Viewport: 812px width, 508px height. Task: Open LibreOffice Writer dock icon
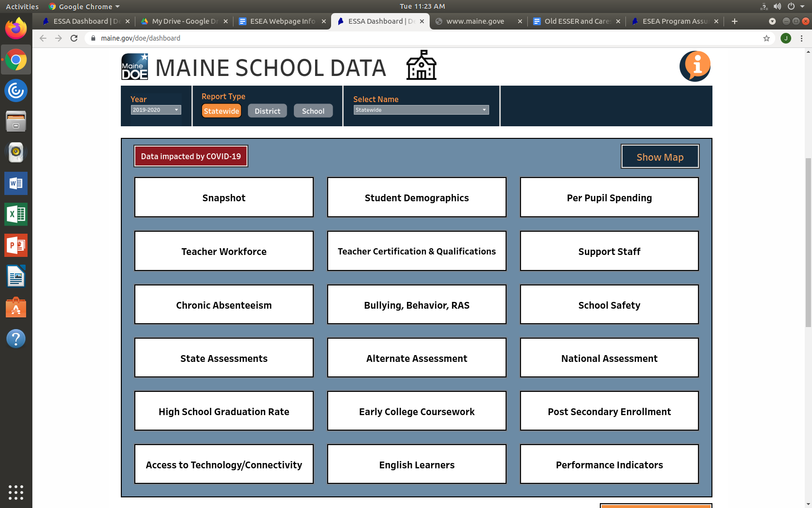coord(16,277)
